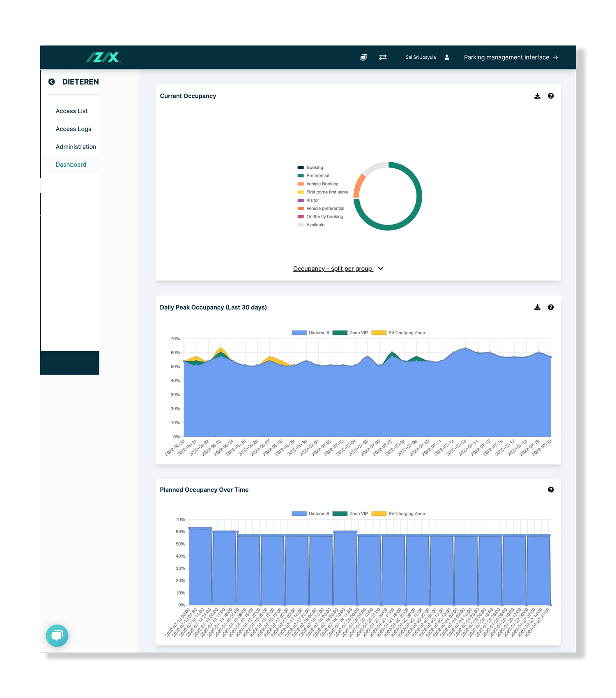Toggle Dieteren II series in Daily Peak chart
The width and height of the screenshot is (616, 698).
[x=310, y=333]
